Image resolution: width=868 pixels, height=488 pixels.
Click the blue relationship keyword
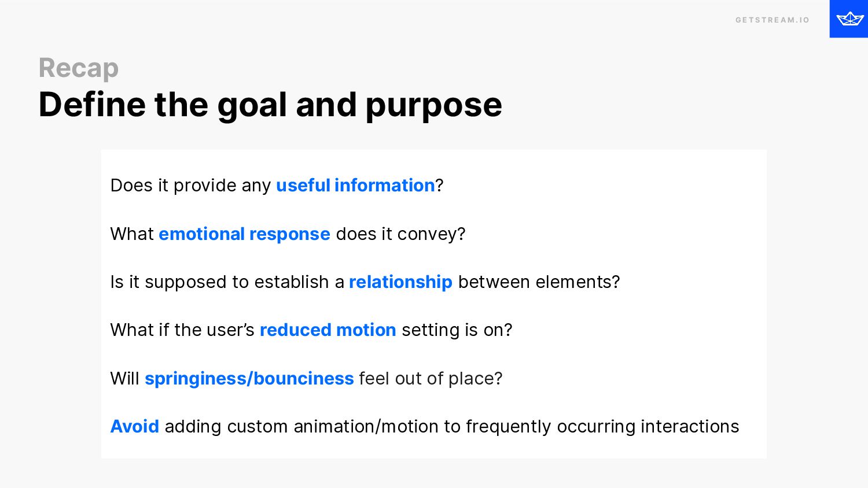pos(400,282)
